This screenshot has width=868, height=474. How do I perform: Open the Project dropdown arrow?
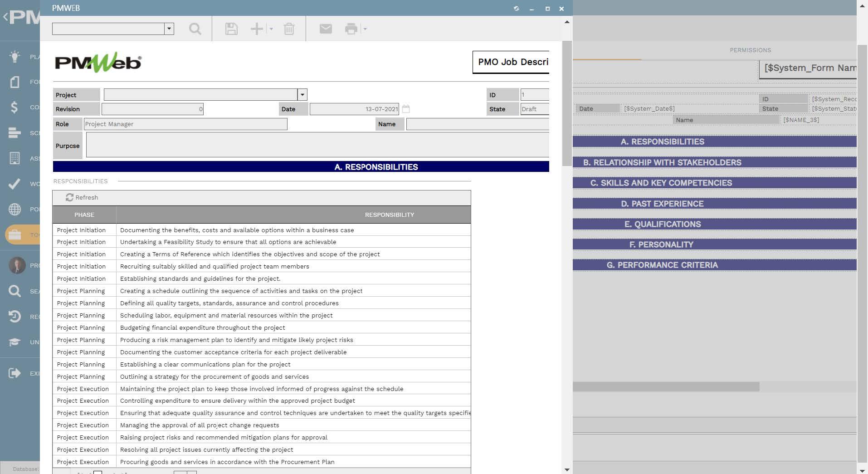click(x=302, y=95)
